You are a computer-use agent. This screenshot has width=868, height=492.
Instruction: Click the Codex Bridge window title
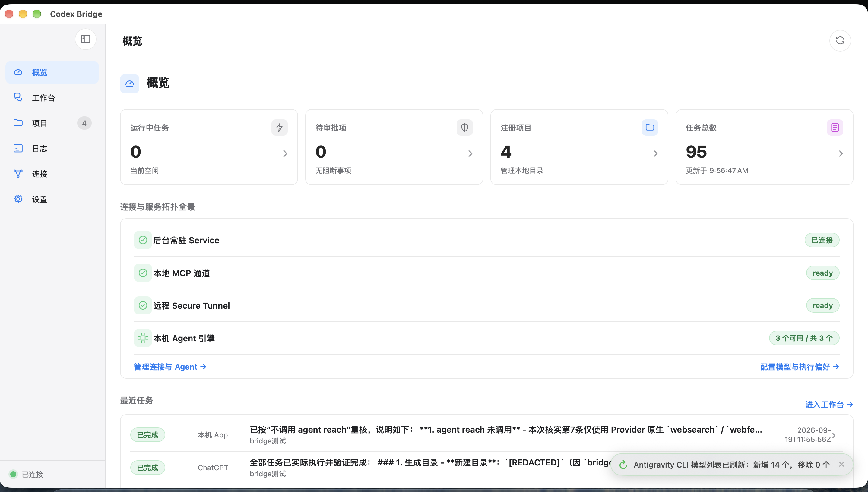pos(76,14)
